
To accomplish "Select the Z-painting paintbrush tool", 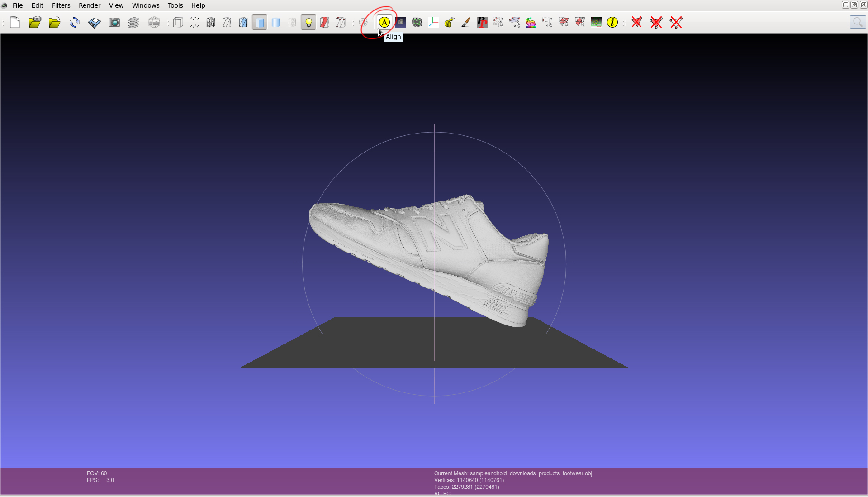I will (x=466, y=22).
